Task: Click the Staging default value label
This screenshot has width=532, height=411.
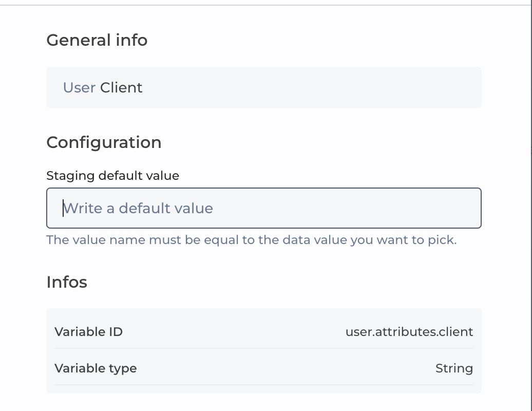Action: tap(112, 176)
